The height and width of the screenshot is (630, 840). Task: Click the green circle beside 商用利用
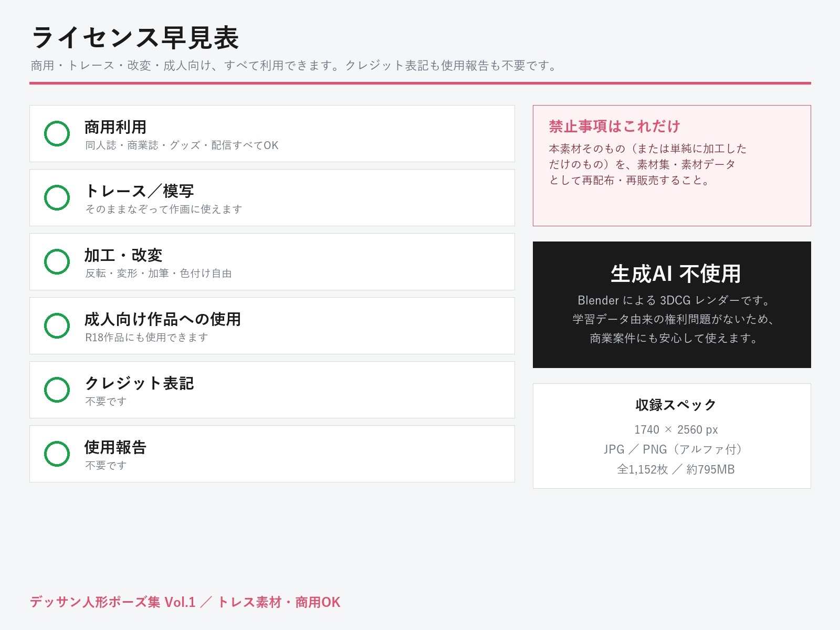point(57,133)
